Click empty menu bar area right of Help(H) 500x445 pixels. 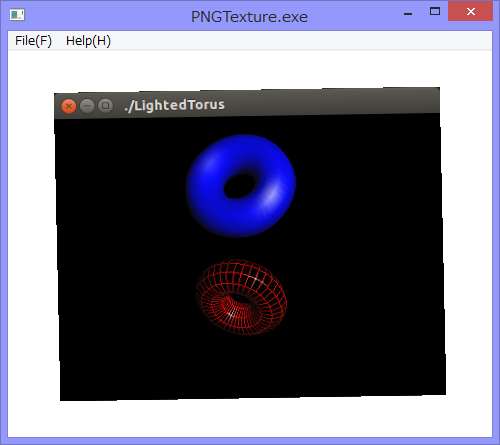point(300,41)
